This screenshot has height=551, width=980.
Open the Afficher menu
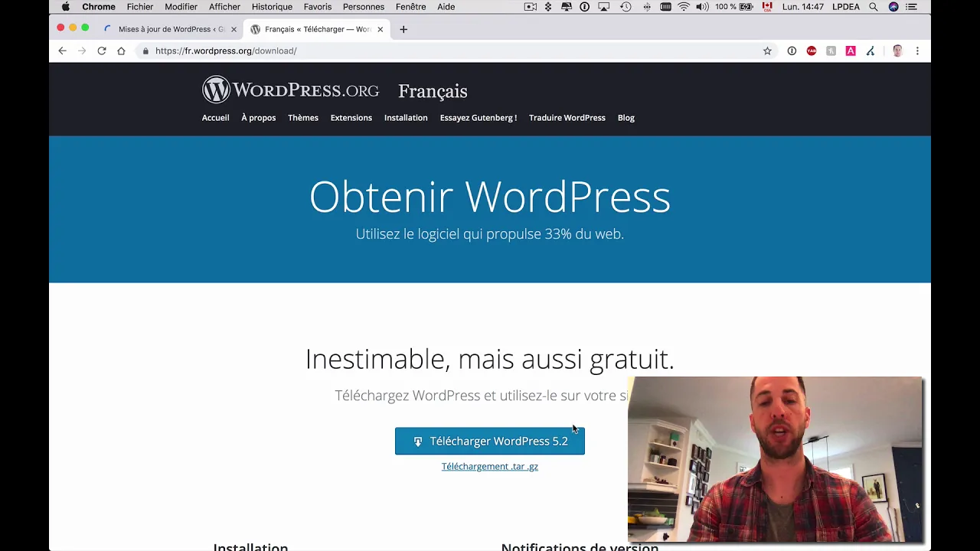coord(224,7)
